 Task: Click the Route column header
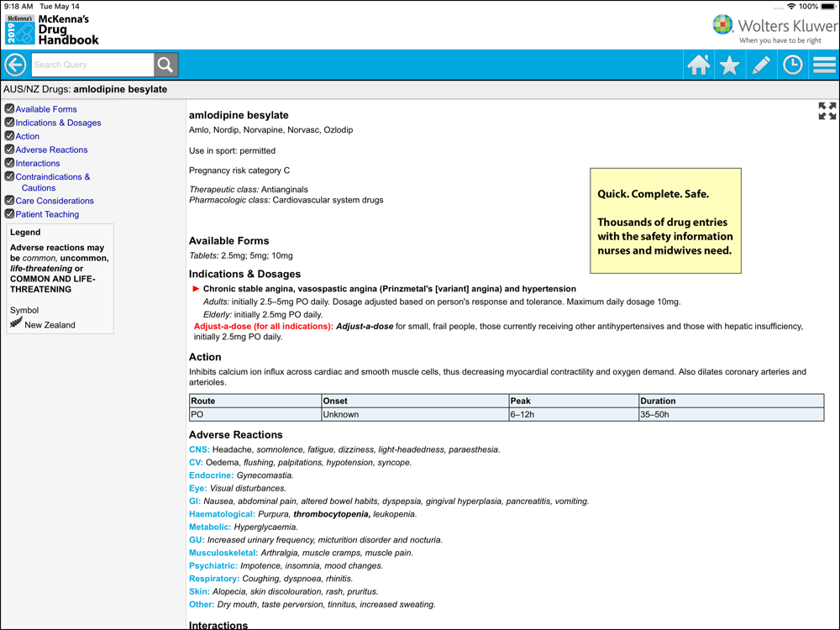255,401
